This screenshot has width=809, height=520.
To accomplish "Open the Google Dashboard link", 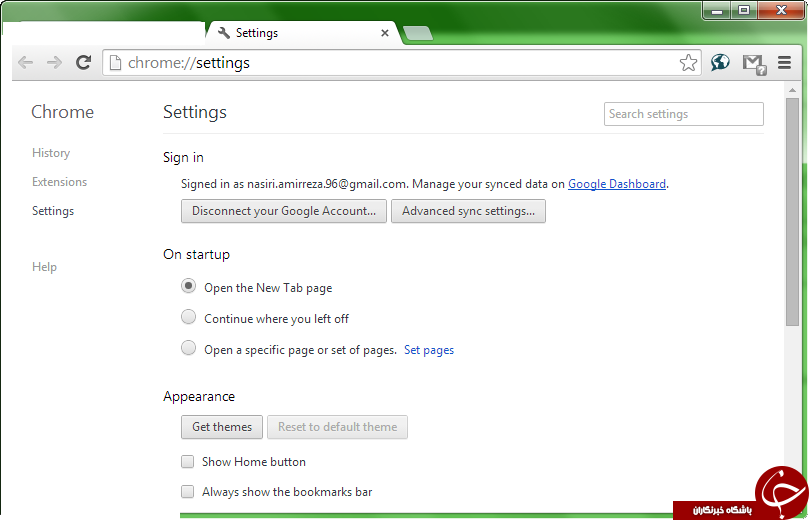I will click(x=617, y=184).
